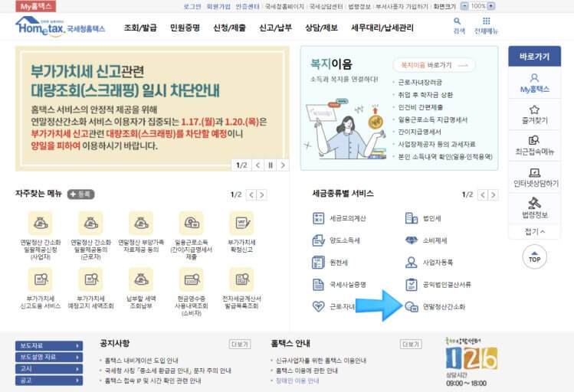Open 상담/제보 menu
This screenshot has height=392, width=574.
[x=321, y=28]
